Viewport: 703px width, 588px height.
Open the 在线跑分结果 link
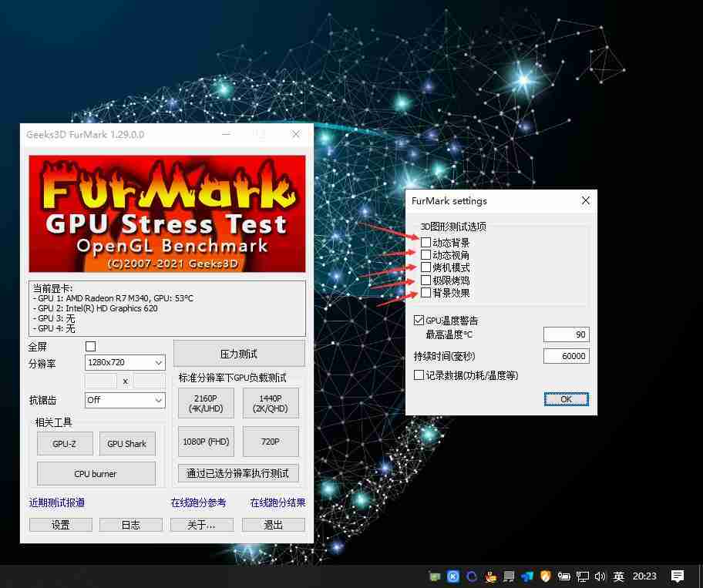coord(277,503)
